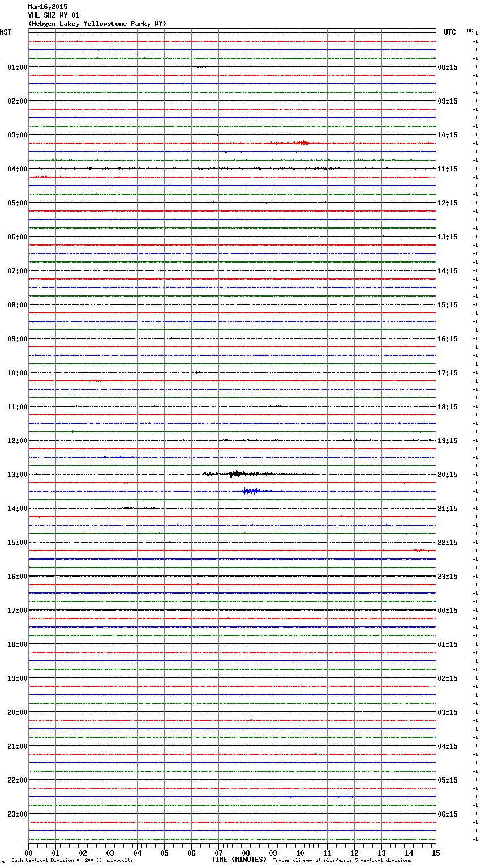Click the 10:15 UTC time label

pyautogui.click(x=448, y=135)
